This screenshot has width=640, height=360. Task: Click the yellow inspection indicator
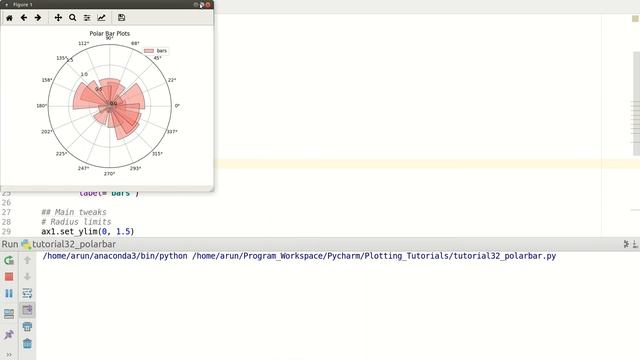[x=635, y=19]
